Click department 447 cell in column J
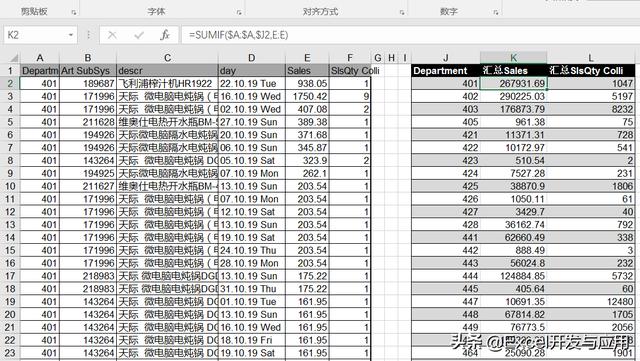Image resolution: width=640 pixels, height=361 pixels. point(446,302)
